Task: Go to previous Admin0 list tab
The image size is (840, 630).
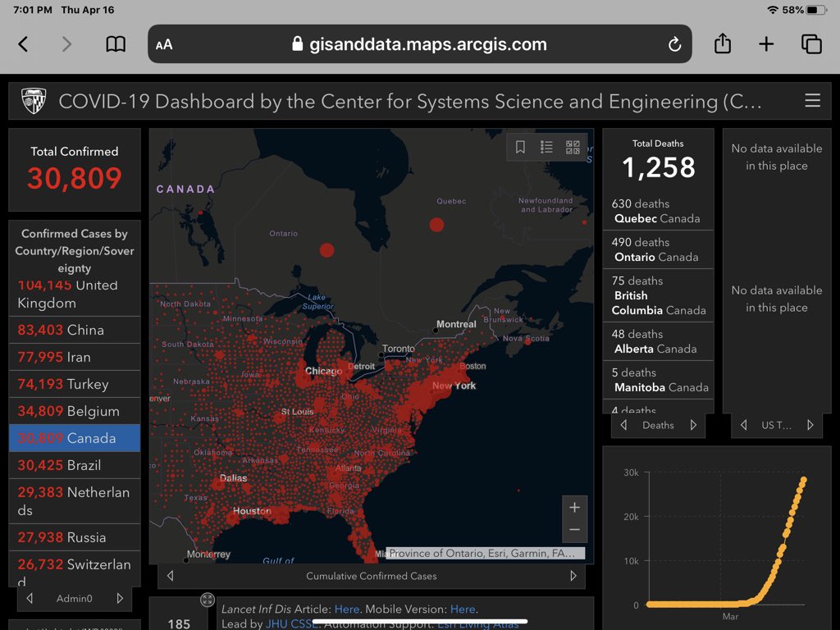Action: tap(30, 598)
